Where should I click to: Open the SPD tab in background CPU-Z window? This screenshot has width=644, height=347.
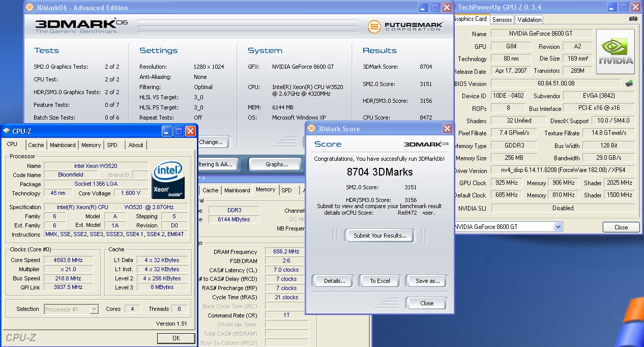click(287, 190)
